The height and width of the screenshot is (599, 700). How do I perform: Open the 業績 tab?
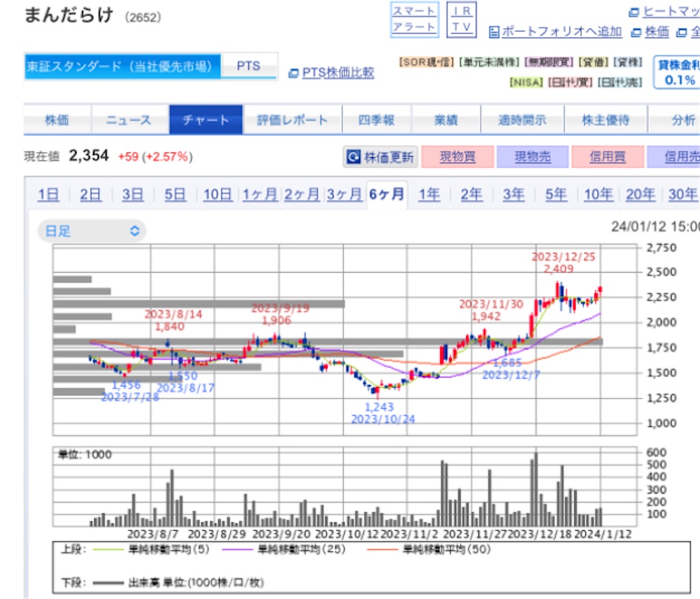446,120
